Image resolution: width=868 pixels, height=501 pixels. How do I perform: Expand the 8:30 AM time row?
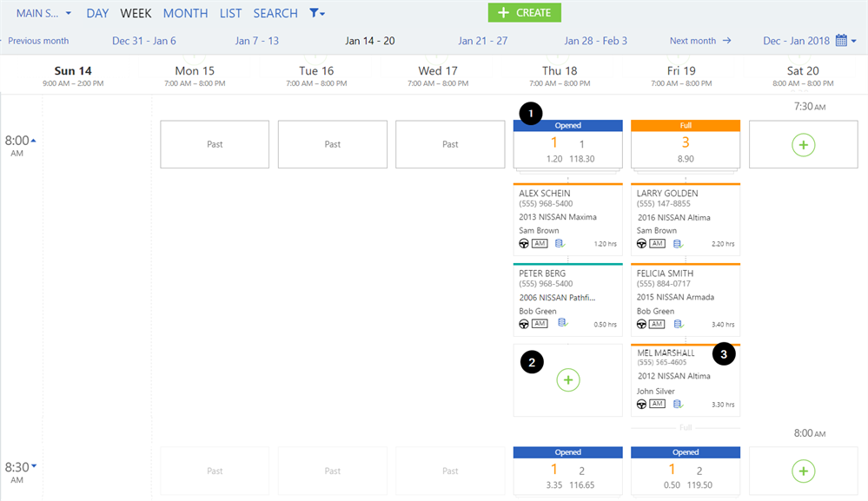[x=35, y=466]
